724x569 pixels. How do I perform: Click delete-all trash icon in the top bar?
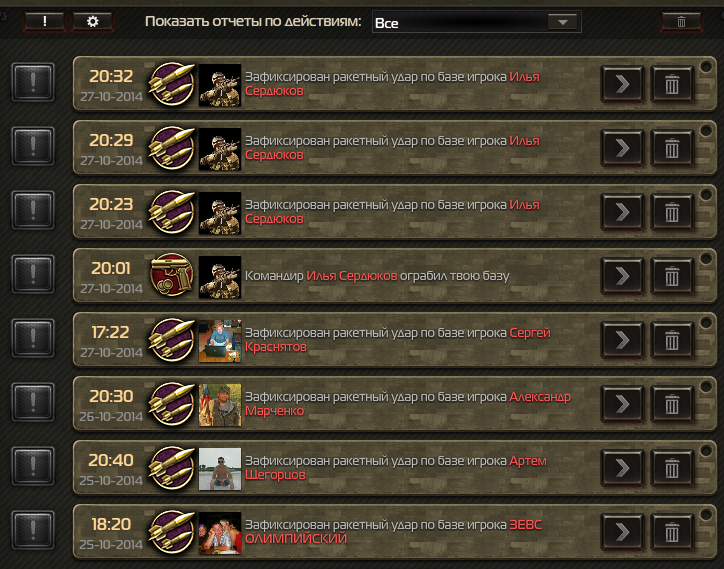click(681, 22)
